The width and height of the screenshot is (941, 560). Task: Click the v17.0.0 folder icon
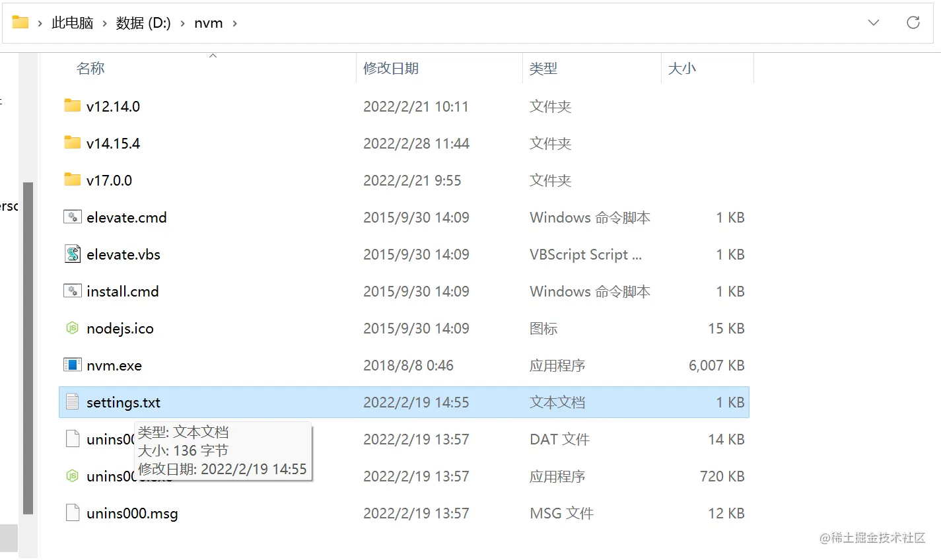pyautogui.click(x=73, y=180)
